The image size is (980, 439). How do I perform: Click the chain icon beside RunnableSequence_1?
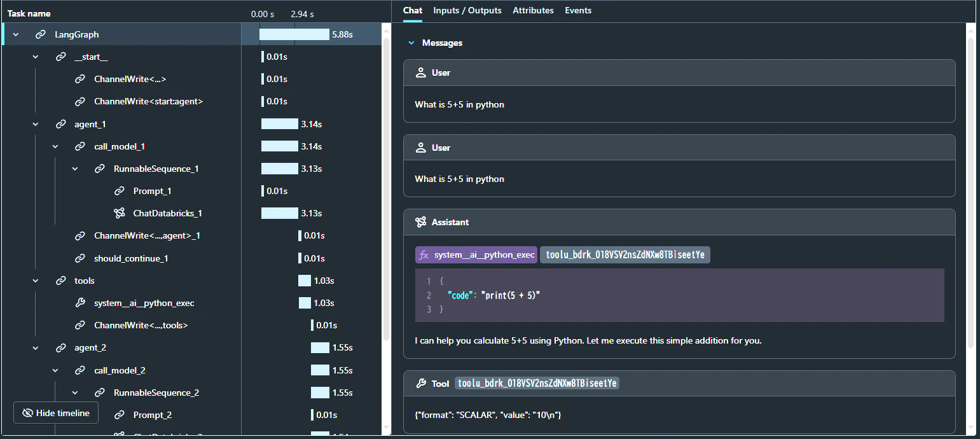[x=100, y=169]
